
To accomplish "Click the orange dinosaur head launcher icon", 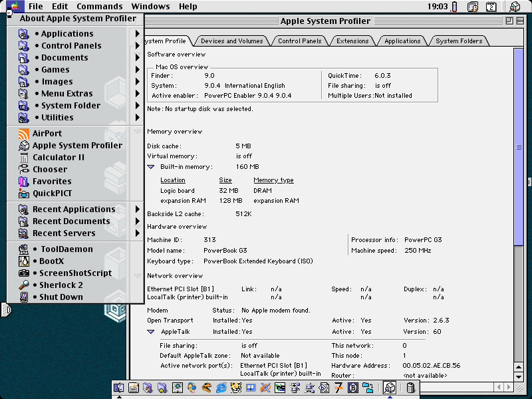I will [206, 388].
